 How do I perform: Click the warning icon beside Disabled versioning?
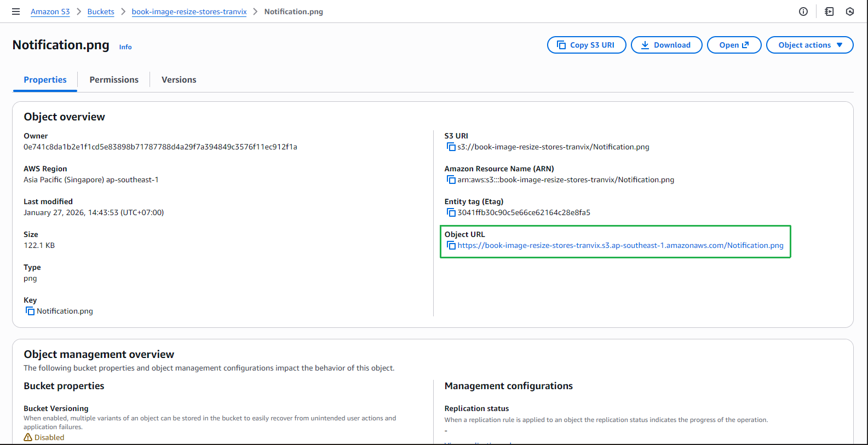[28, 437]
